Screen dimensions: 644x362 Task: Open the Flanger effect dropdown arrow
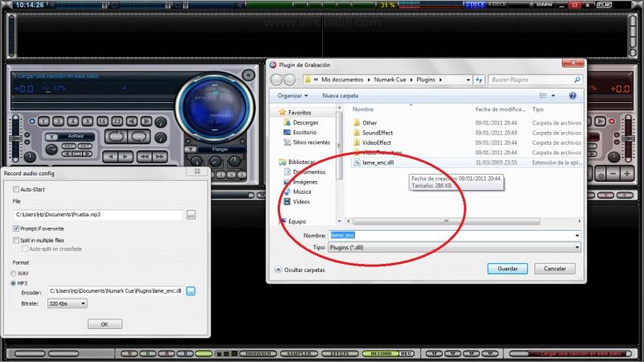click(190, 150)
